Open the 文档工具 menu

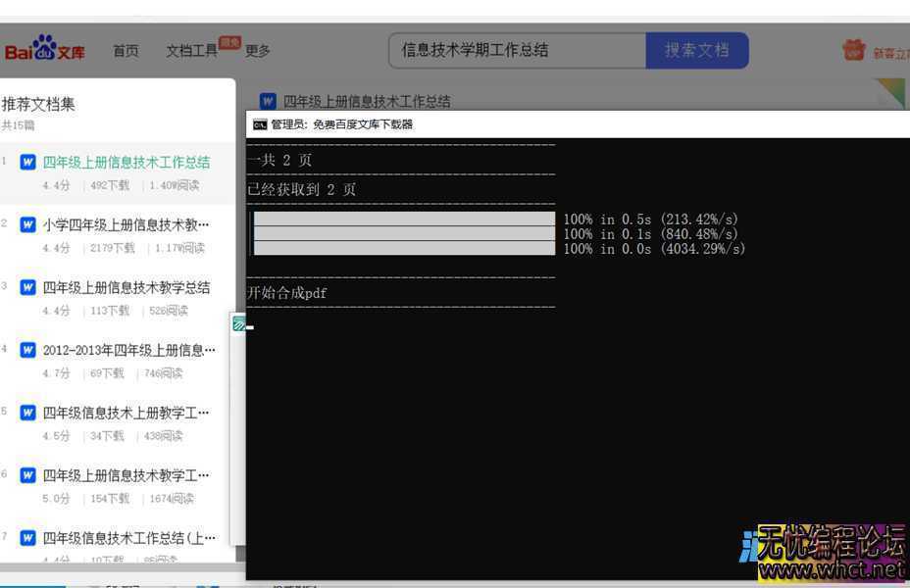(x=192, y=51)
